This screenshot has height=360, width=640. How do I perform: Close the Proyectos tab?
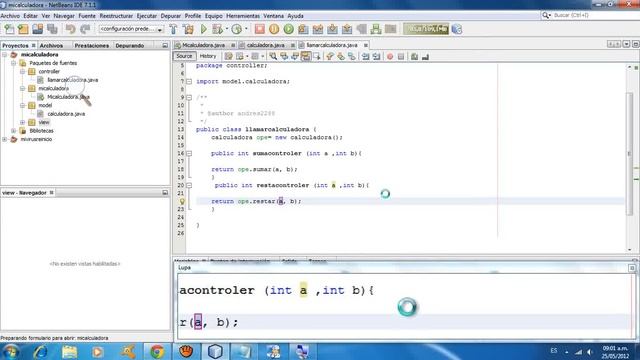pos(33,45)
